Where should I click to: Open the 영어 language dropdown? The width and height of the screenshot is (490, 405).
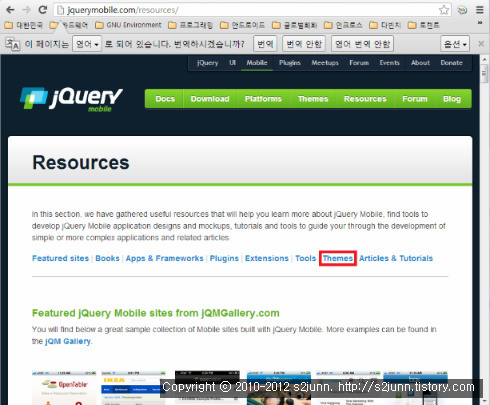point(87,44)
